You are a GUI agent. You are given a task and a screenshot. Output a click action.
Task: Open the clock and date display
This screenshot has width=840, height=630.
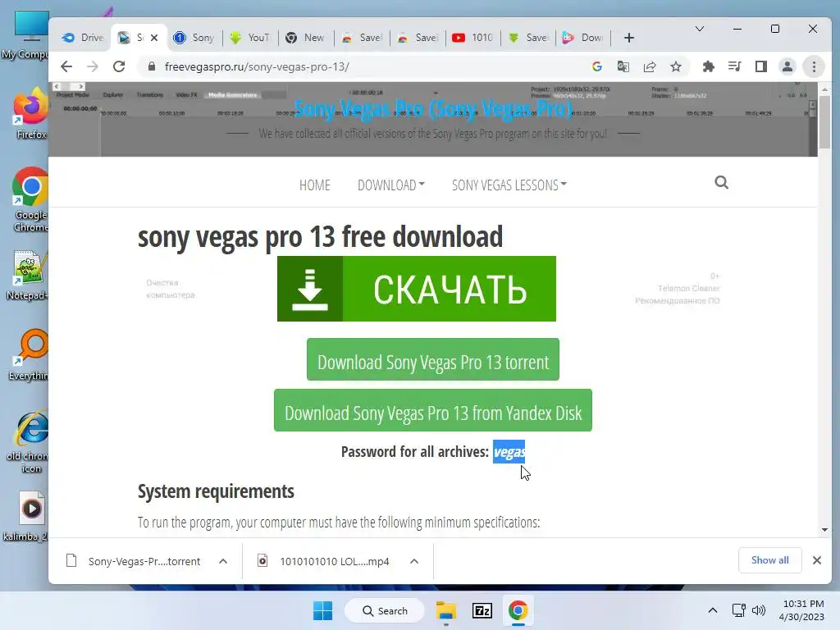801,610
